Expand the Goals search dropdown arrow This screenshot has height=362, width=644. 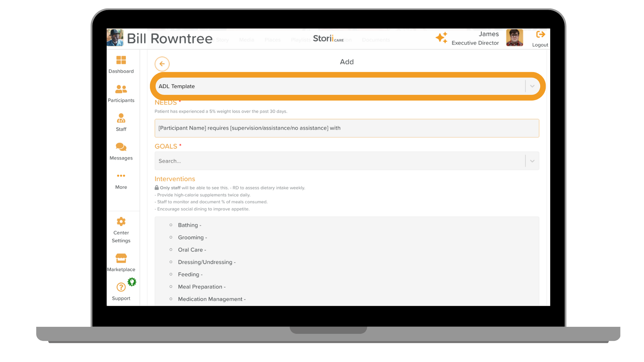pyautogui.click(x=532, y=161)
